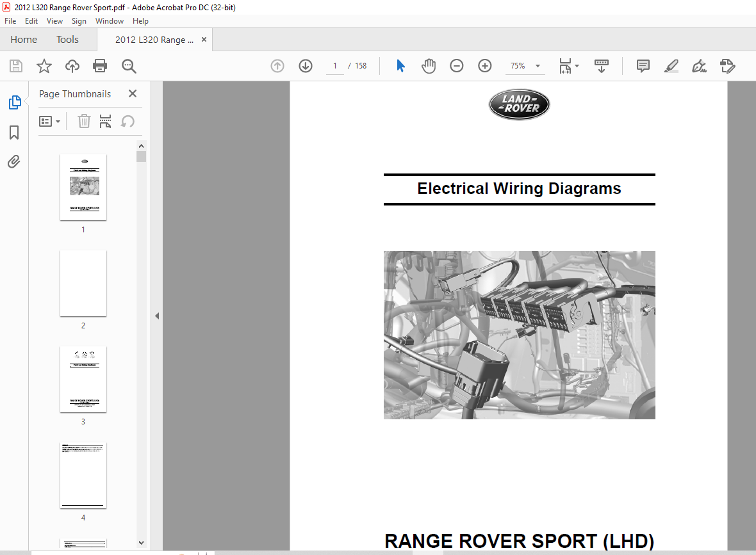
Task: Click the current page number field
Action: point(335,66)
